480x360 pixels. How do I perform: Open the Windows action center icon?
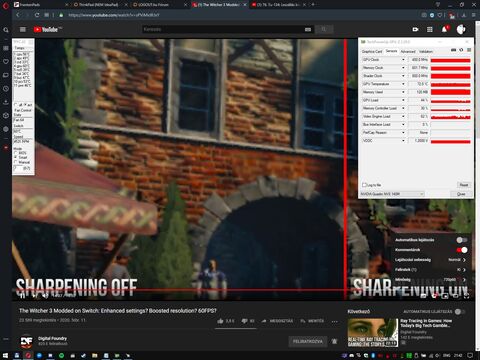470,356
